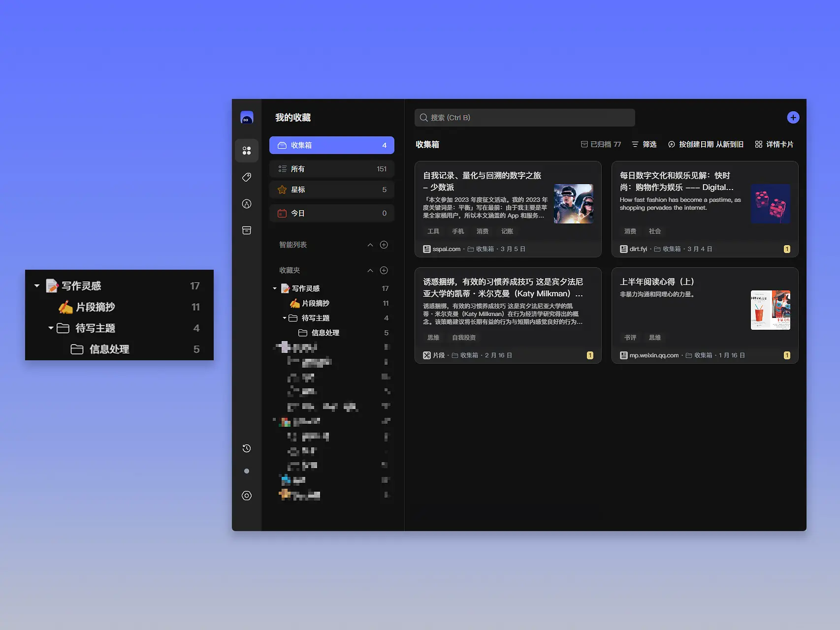This screenshot has height=630, width=840.
Task: Select the 星标 starred list
Action: pos(331,189)
